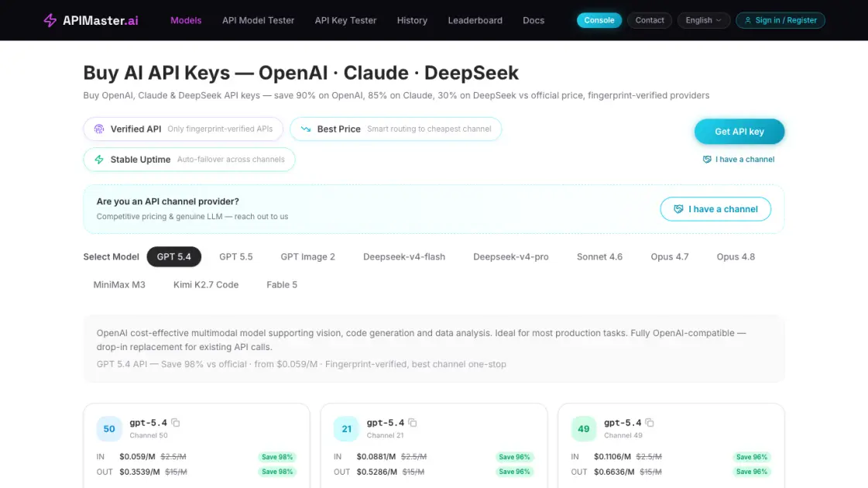
Task: Open the English language dropdown
Action: (704, 20)
